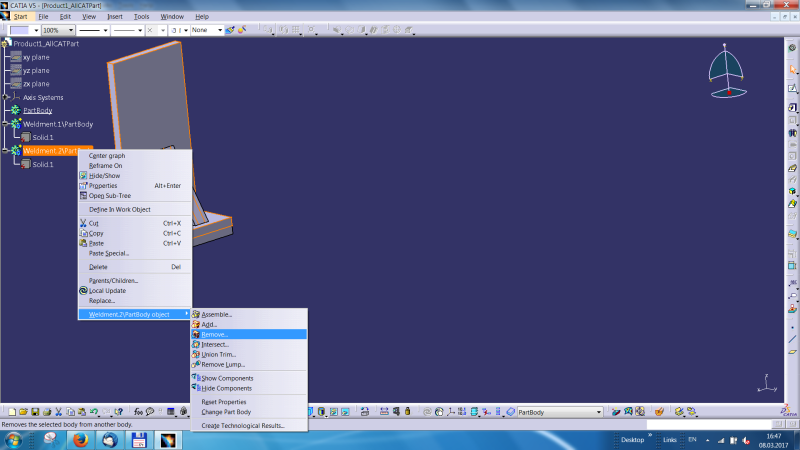The width and height of the screenshot is (800, 450).
Task: Select Hide Components in the submenu
Action: coord(249,388)
